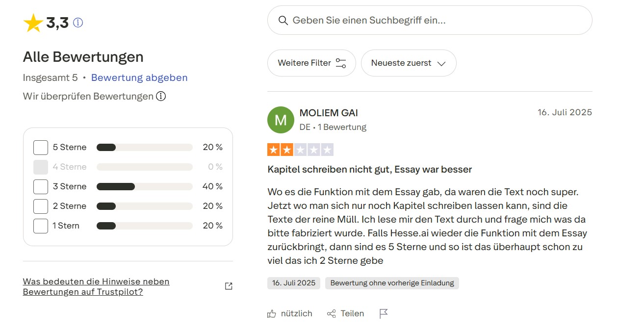Click the thumbs-up 'nützlich' icon
This screenshot has width=644, height=331.
pos(272,313)
